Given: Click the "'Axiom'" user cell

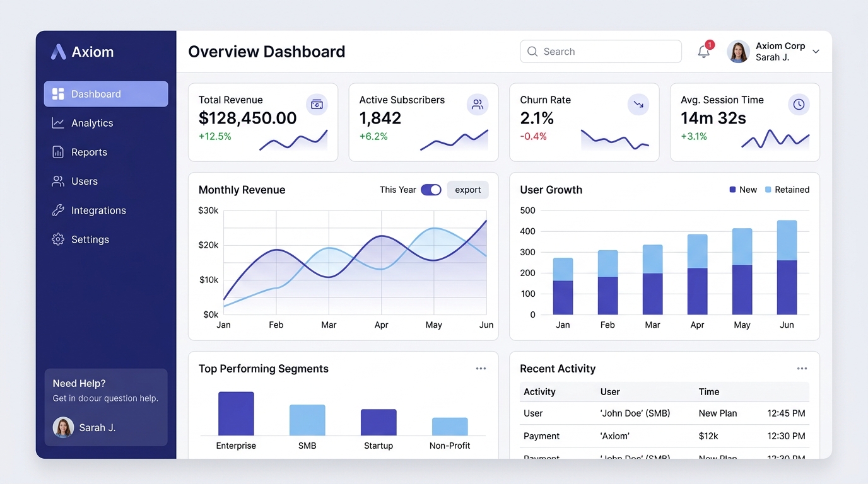Looking at the screenshot, I should 615,436.
